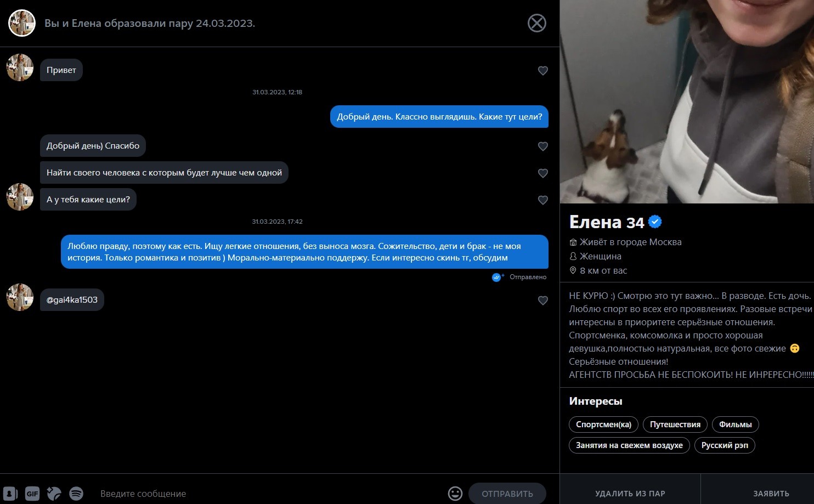Open the emoji picker
The height and width of the screenshot is (504, 814).
point(455,494)
